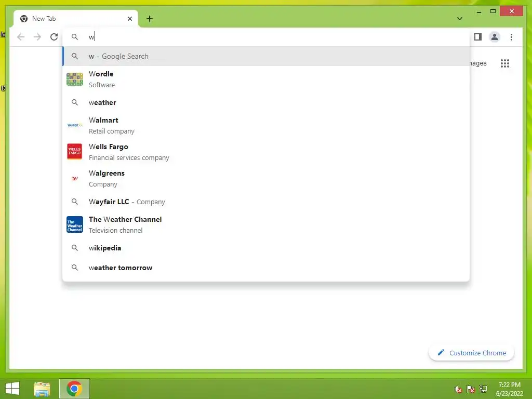Open File Explorer from the taskbar
The width and height of the screenshot is (532, 399).
[42, 389]
